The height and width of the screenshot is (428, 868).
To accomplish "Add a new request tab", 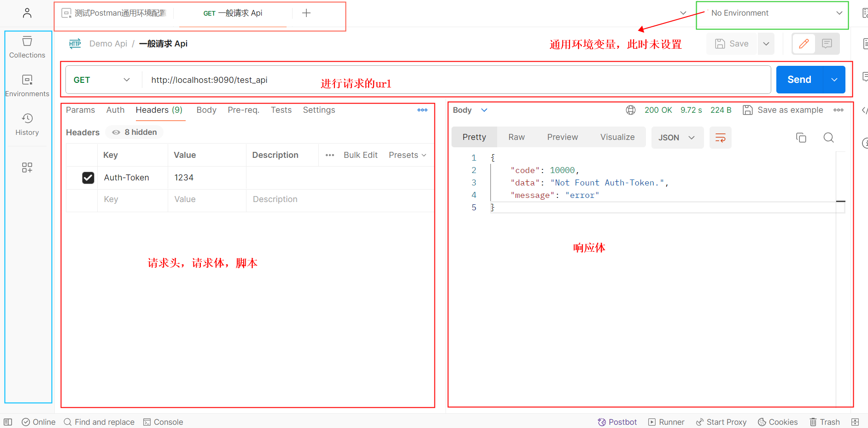I will [x=306, y=13].
